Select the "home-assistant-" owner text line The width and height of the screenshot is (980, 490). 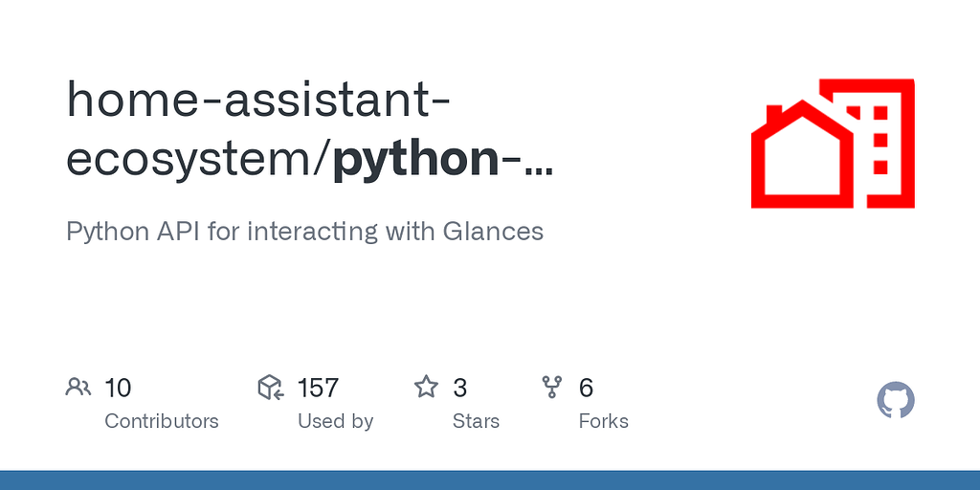point(258,100)
